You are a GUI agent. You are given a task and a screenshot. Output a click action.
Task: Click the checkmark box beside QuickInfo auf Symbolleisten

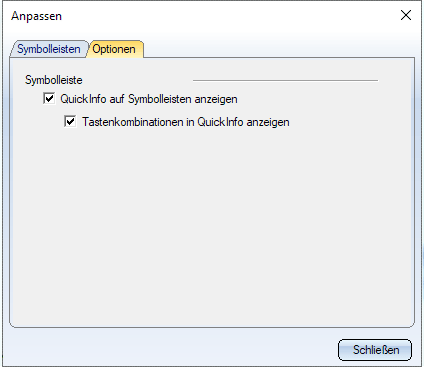pos(49,99)
